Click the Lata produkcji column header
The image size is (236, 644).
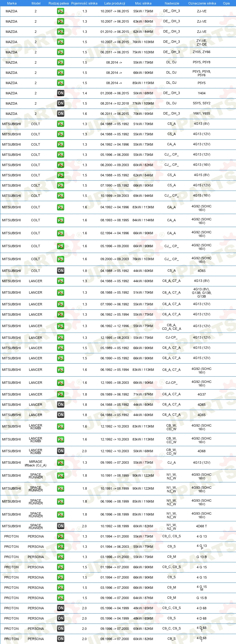tap(115, 3)
